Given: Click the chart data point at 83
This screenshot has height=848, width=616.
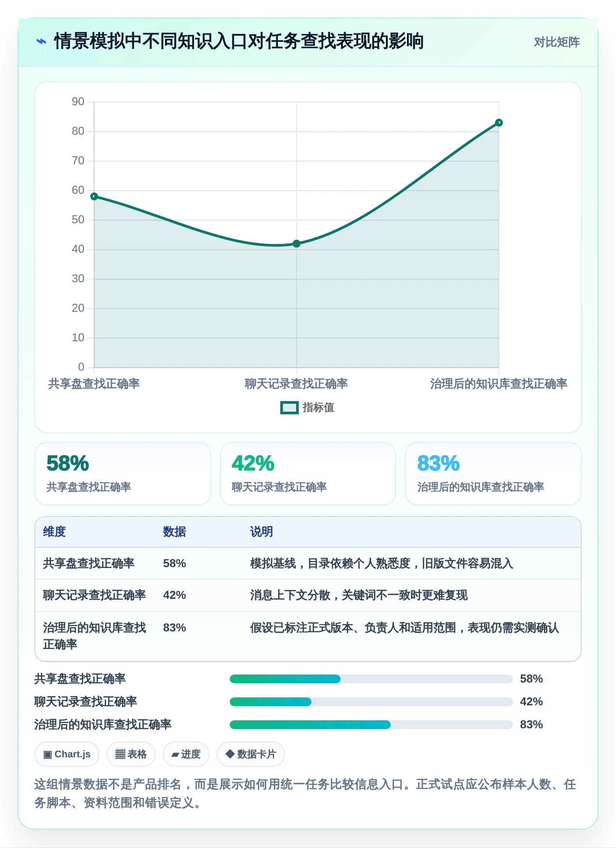Looking at the screenshot, I should pyautogui.click(x=499, y=123).
